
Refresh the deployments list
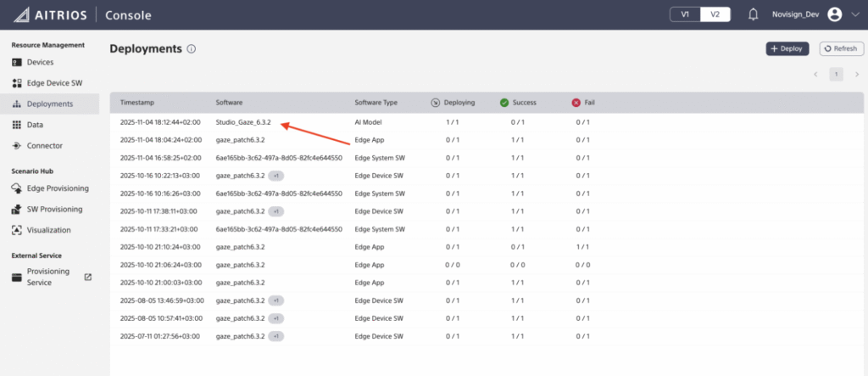[x=841, y=49]
